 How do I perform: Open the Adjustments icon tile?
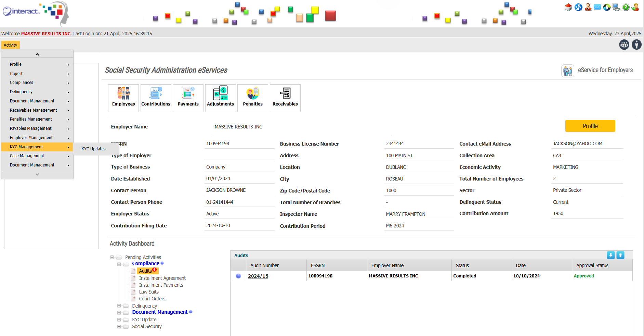click(x=220, y=98)
